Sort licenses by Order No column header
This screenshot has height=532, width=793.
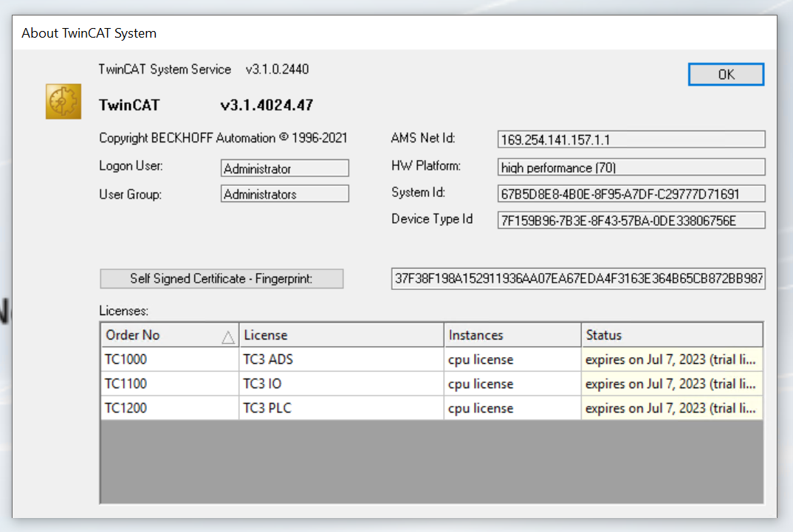170,335
